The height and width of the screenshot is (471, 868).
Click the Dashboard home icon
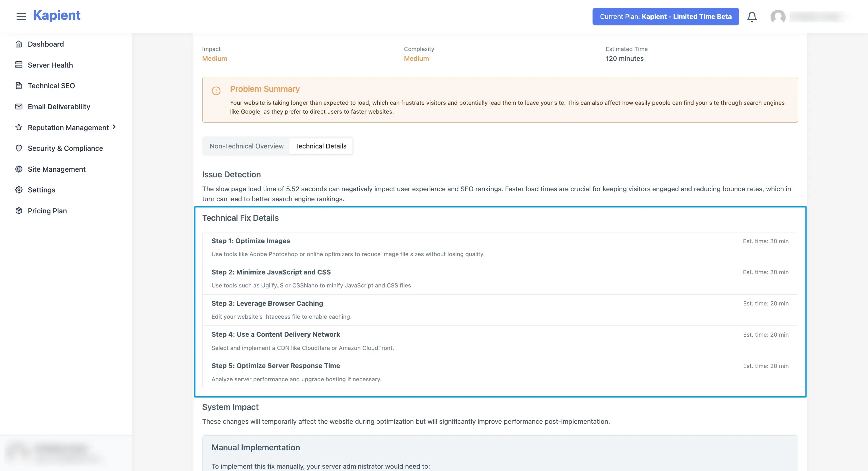click(19, 44)
